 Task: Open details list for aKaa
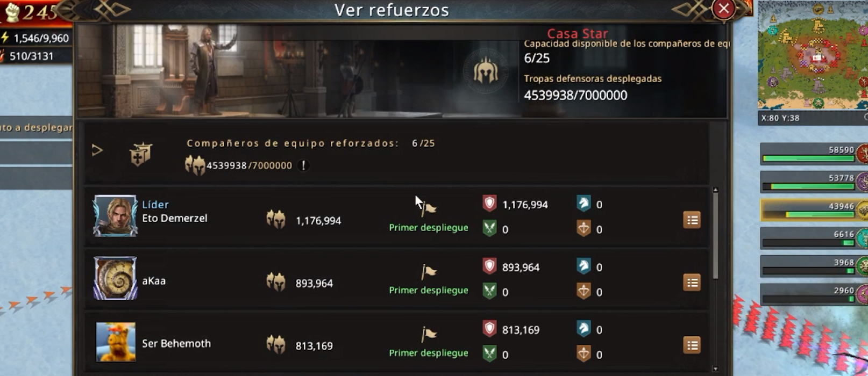tap(692, 283)
